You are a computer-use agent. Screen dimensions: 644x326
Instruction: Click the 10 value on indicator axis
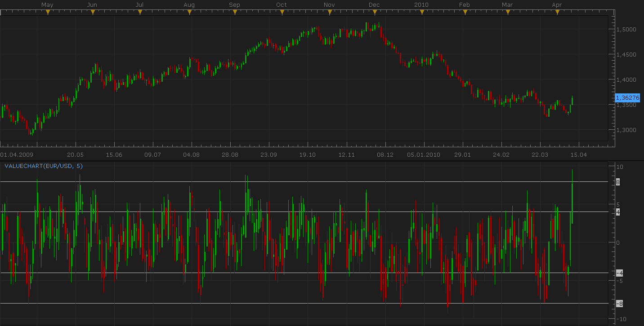619,167
